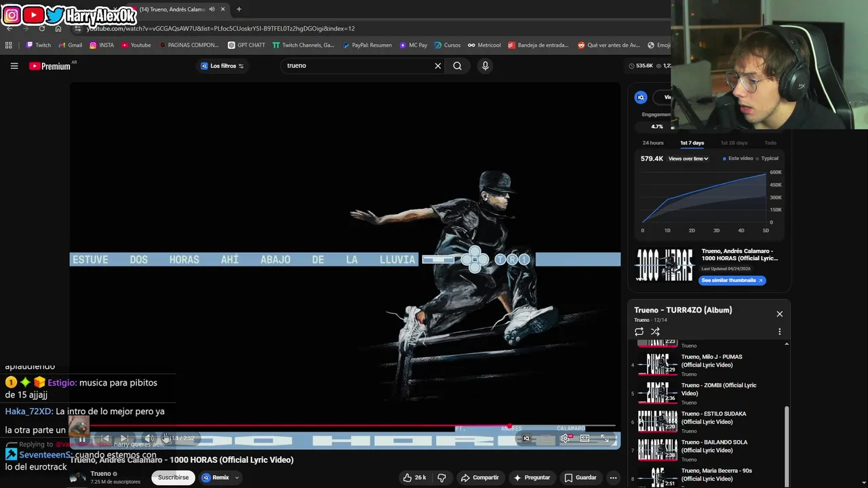Clear the search text with the X

pyautogui.click(x=438, y=66)
